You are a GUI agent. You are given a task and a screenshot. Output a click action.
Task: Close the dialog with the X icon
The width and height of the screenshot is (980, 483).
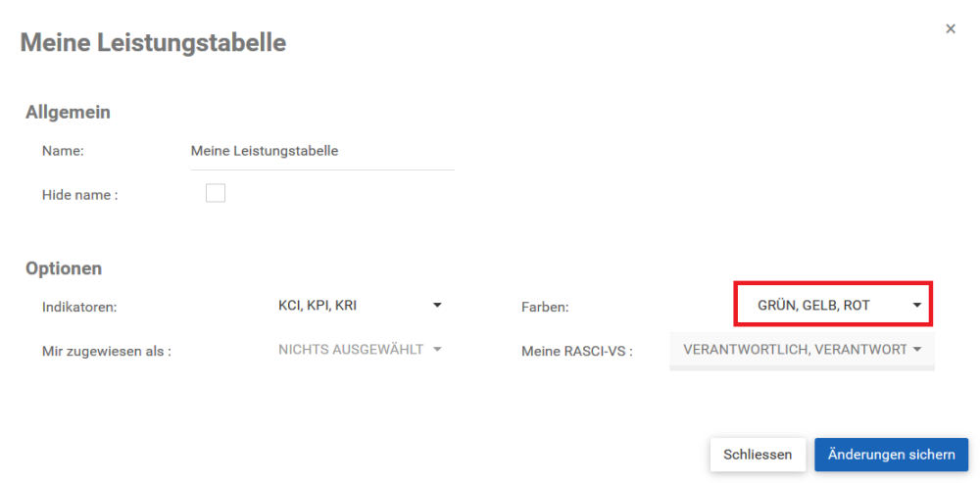click(950, 28)
